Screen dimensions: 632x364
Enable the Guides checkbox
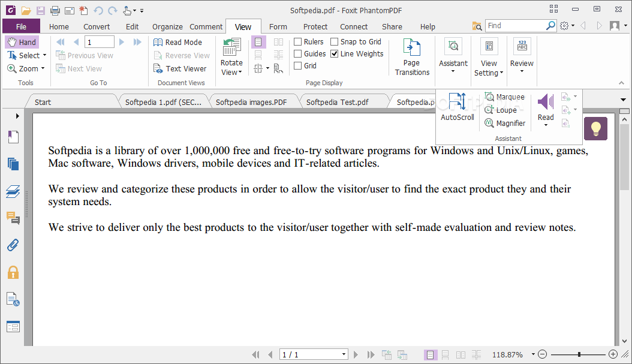298,53
